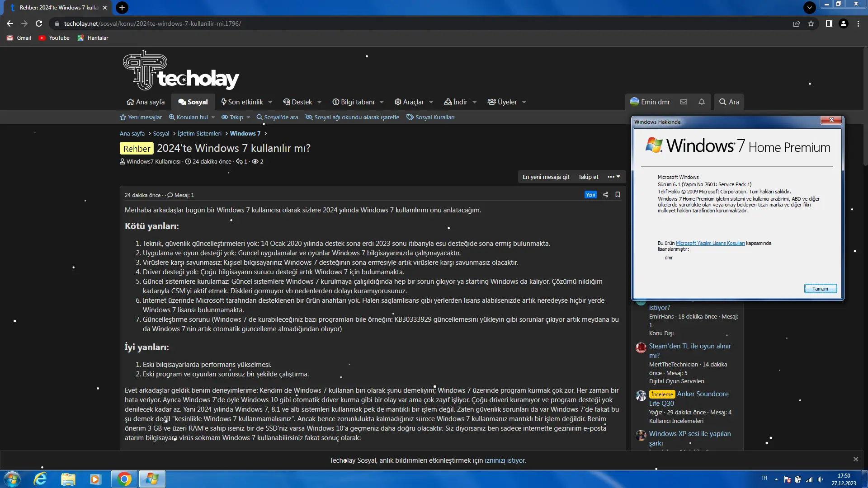This screenshot has width=868, height=488.
Task: Reload the current page
Action: 39,23
